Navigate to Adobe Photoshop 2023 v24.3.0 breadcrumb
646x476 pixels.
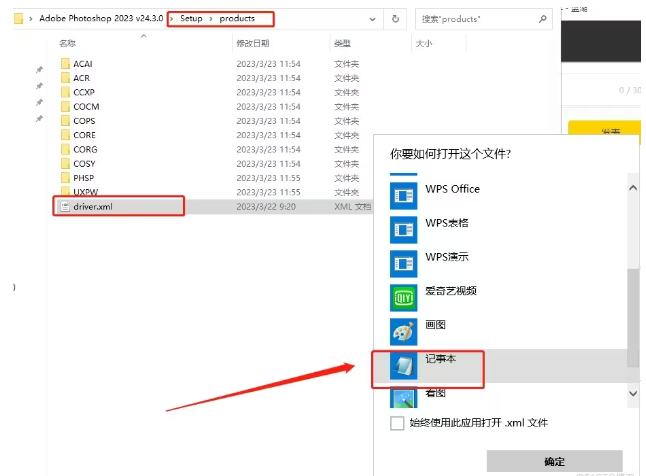(x=101, y=19)
